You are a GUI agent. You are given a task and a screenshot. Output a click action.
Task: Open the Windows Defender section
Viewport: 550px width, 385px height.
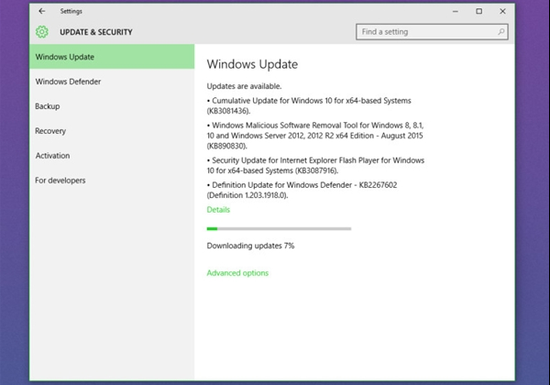(x=112, y=82)
